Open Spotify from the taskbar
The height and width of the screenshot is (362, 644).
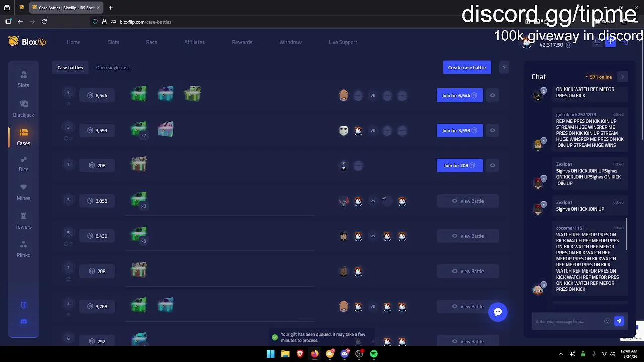[x=374, y=354]
